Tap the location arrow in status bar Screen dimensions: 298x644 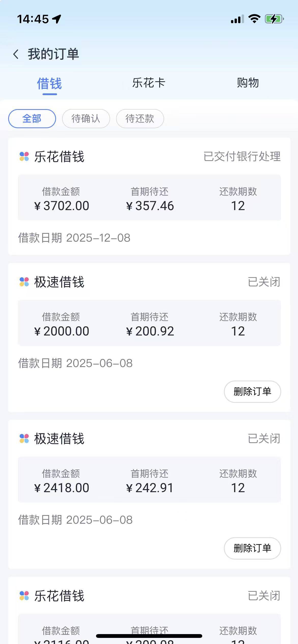(57, 19)
